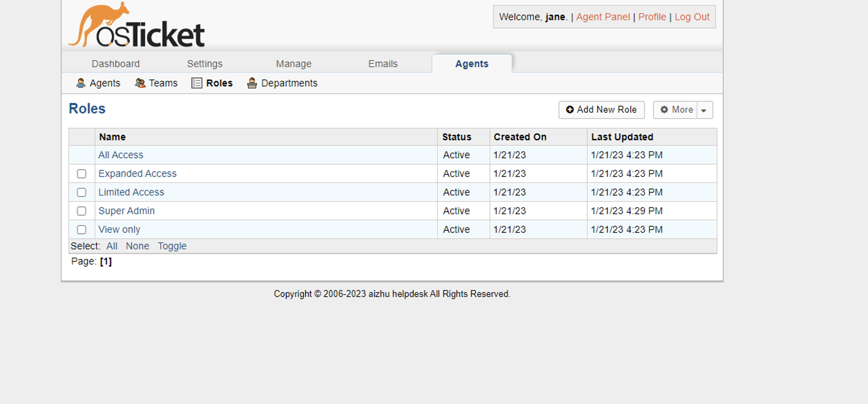Click the Toggle selection link

(x=172, y=246)
